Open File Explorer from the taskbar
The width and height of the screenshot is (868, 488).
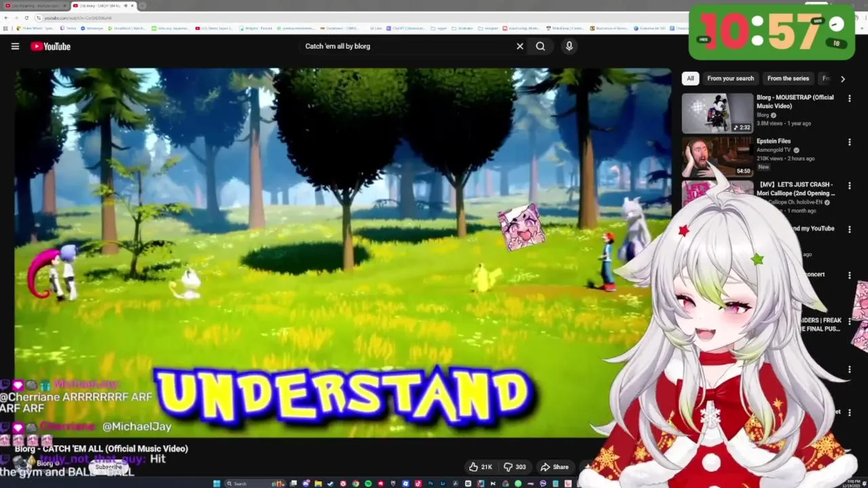tap(318, 483)
